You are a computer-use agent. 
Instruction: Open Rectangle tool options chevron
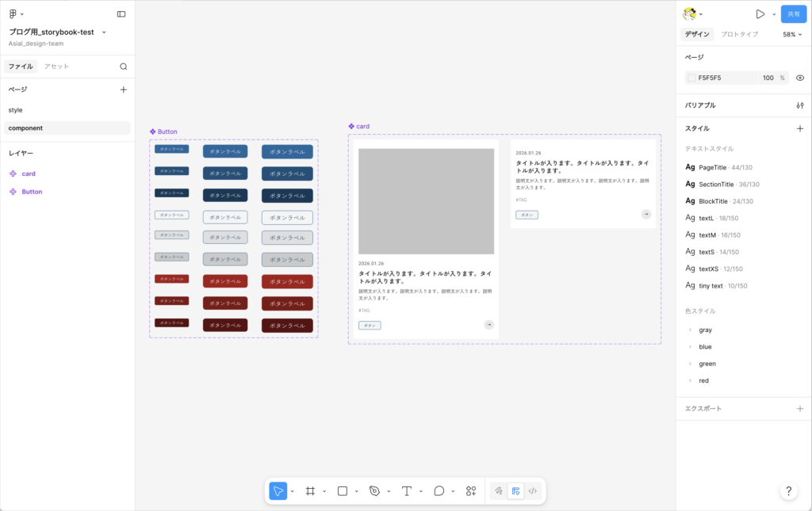point(357,491)
